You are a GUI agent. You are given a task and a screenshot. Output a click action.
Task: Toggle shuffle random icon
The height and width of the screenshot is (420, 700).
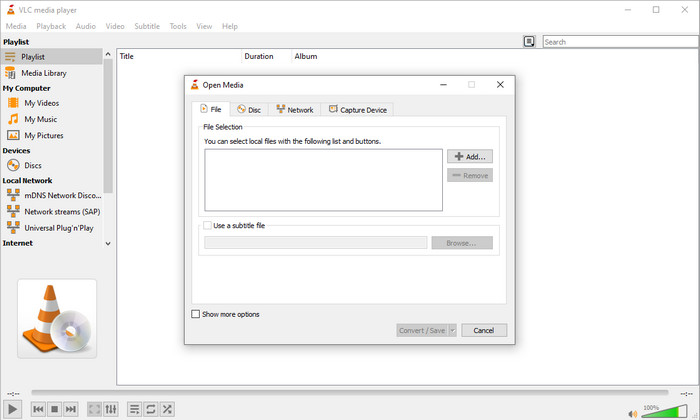pyautogui.click(x=167, y=409)
